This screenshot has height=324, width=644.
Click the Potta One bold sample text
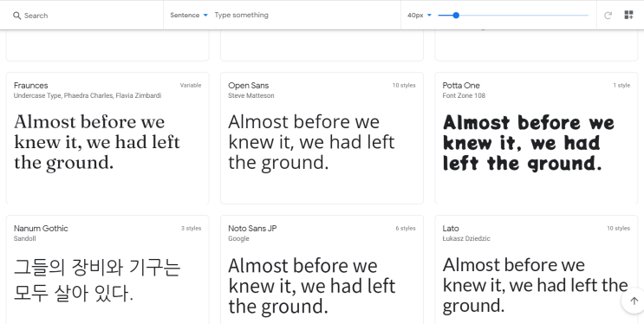point(529,143)
